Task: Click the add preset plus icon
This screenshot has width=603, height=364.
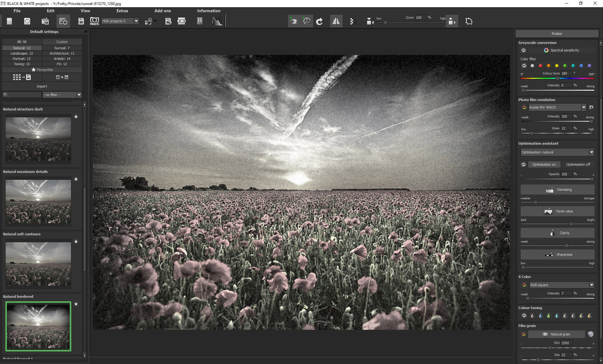Action: point(62,77)
